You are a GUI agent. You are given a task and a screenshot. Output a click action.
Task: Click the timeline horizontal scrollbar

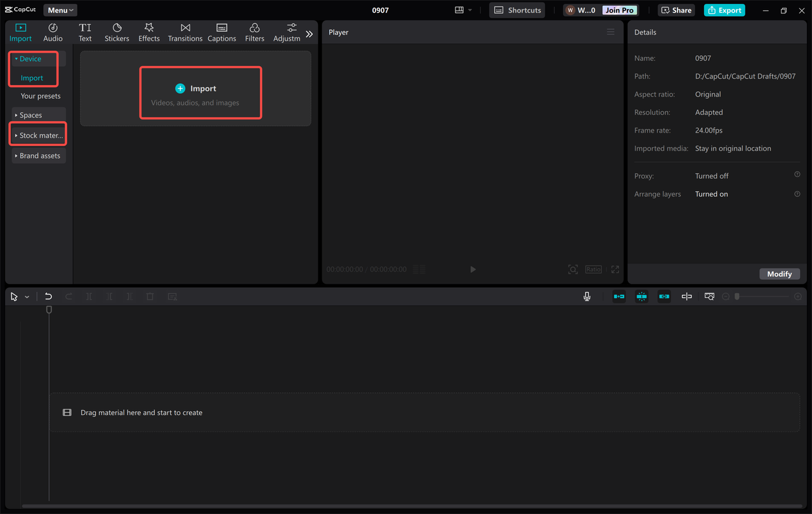(412, 506)
